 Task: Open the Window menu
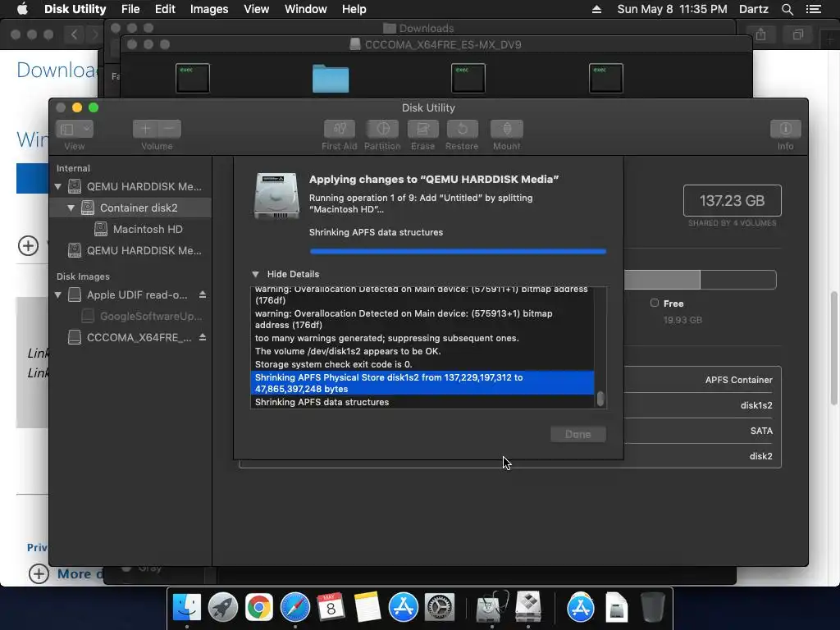(x=305, y=9)
